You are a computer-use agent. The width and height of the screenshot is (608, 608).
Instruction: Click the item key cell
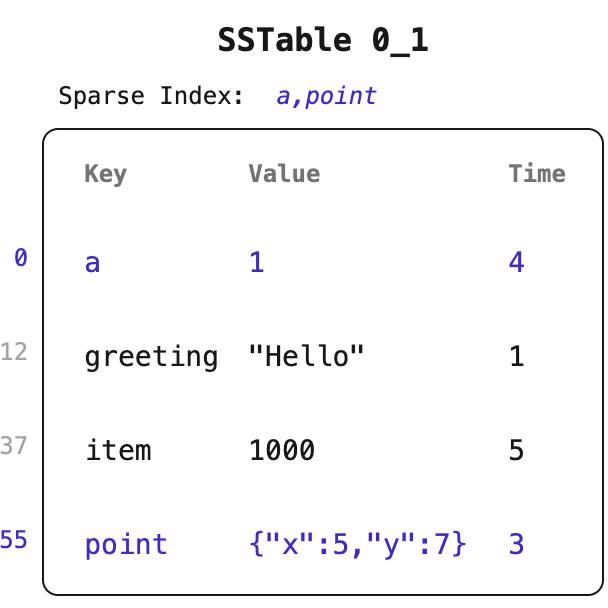pyautogui.click(x=118, y=450)
